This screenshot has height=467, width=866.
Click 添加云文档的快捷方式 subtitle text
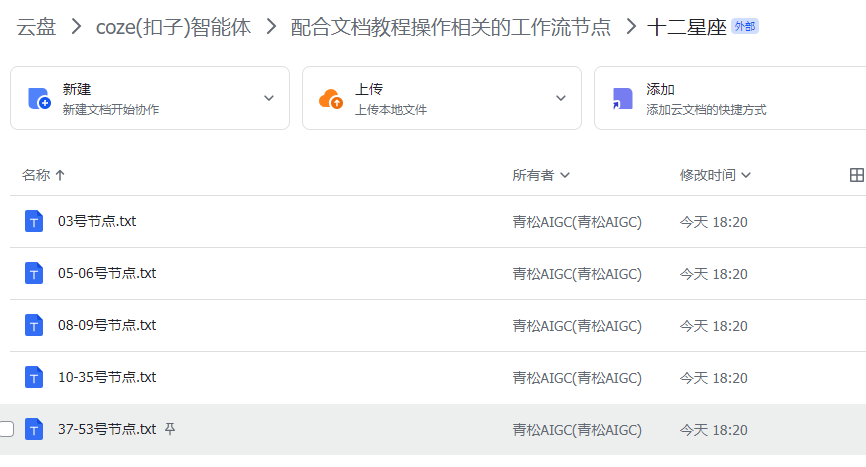point(706,109)
